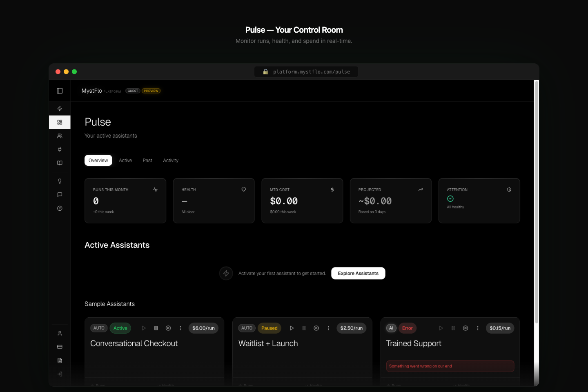Open the assistants people icon in sidebar
588x392 pixels.
[60, 136]
